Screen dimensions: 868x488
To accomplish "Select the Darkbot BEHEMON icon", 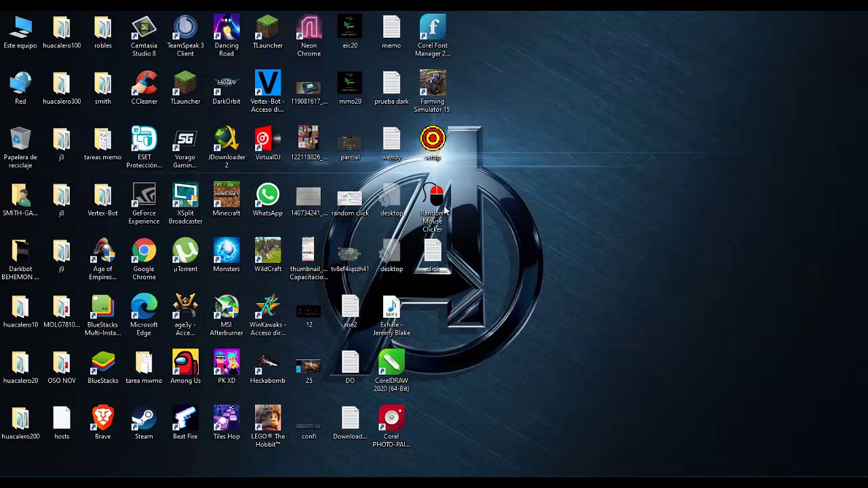I will tap(20, 259).
